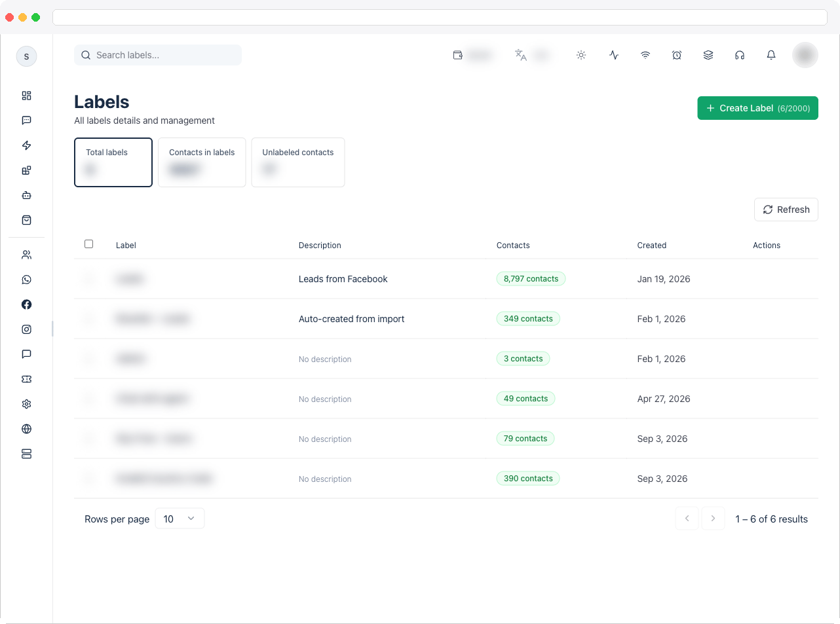Open the contacts people sidebar icon
840x624 pixels.
tap(26, 255)
